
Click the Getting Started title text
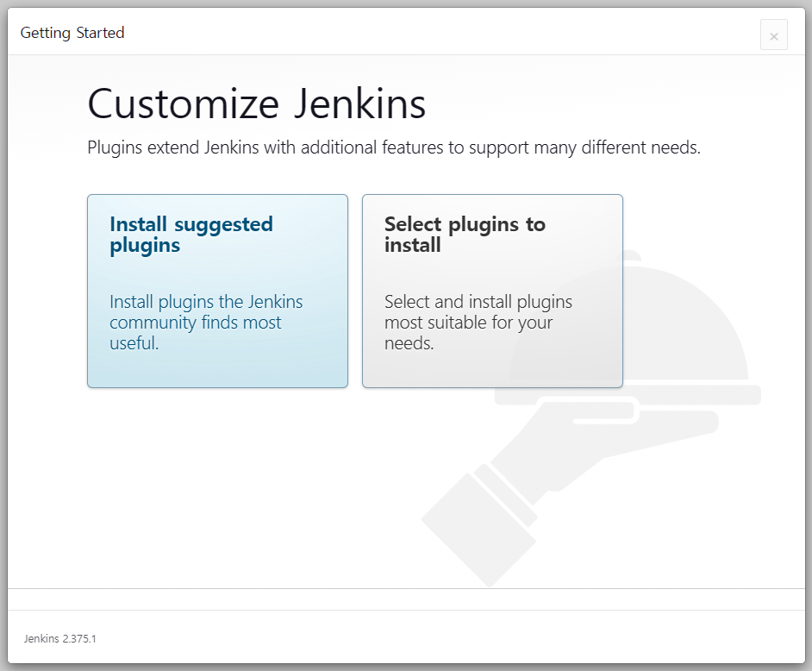tap(72, 33)
